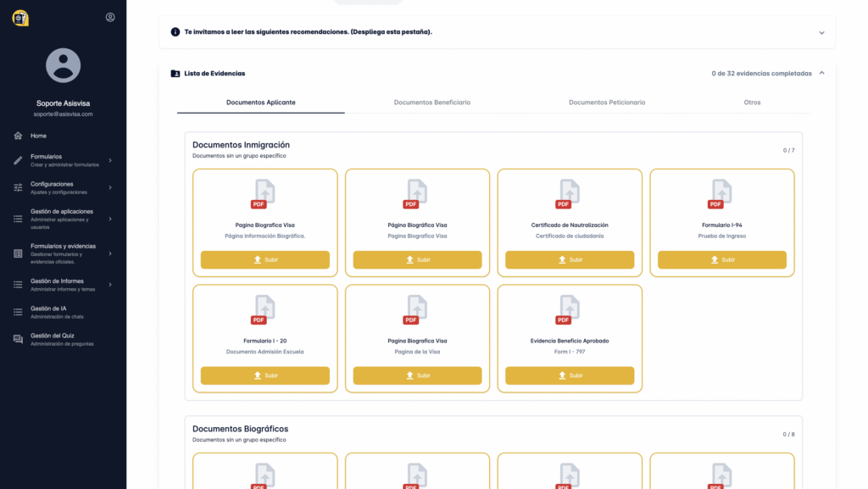Click the PDF icon on Formulario I-94 card
The width and height of the screenshot is (868, 489).
(x=722, y=194)
